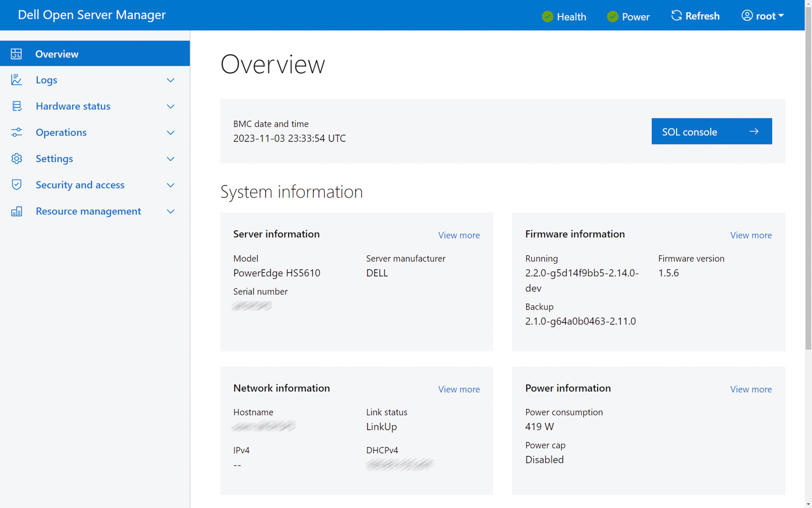This screenshot has height=508, width=812.
Task: Click the root user avatar icon
Action: (747, 16)
